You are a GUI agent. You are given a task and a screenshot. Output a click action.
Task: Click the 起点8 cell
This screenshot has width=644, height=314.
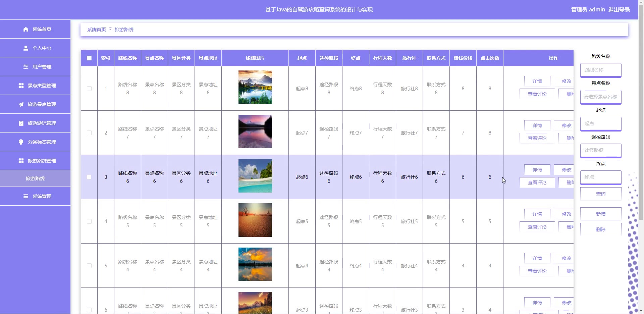coord(302,89)
